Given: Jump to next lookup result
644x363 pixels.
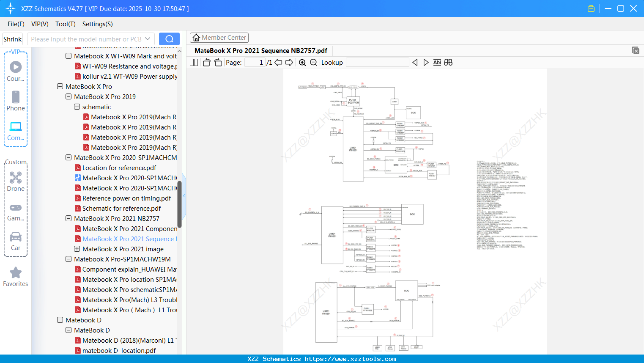Looking at the screenshot, I should coord(426,63).
